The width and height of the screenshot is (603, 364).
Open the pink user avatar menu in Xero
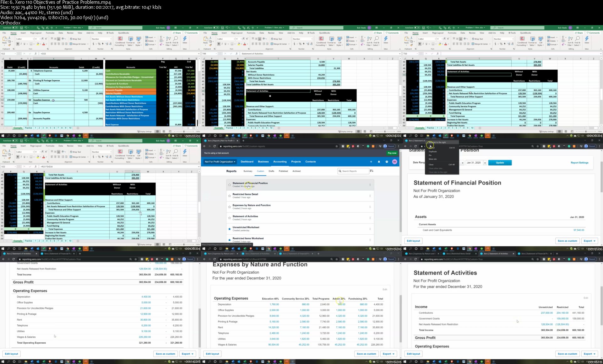tap(394, 162)
